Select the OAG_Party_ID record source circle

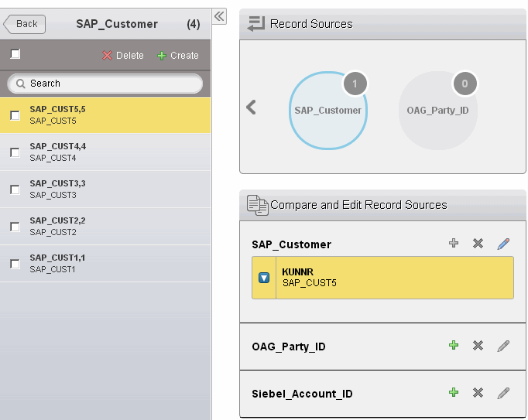[x=437, y=111]
